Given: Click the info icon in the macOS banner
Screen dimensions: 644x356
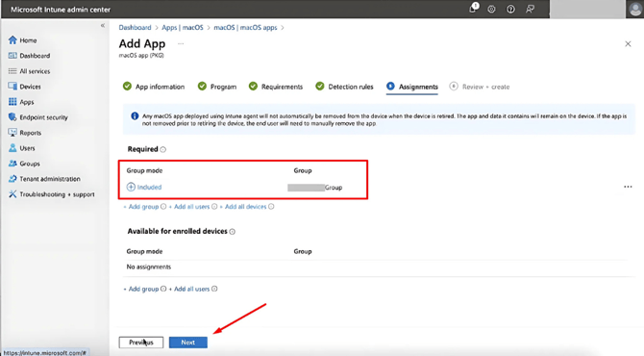Looking at the screenshot, I should coord(135,116).
